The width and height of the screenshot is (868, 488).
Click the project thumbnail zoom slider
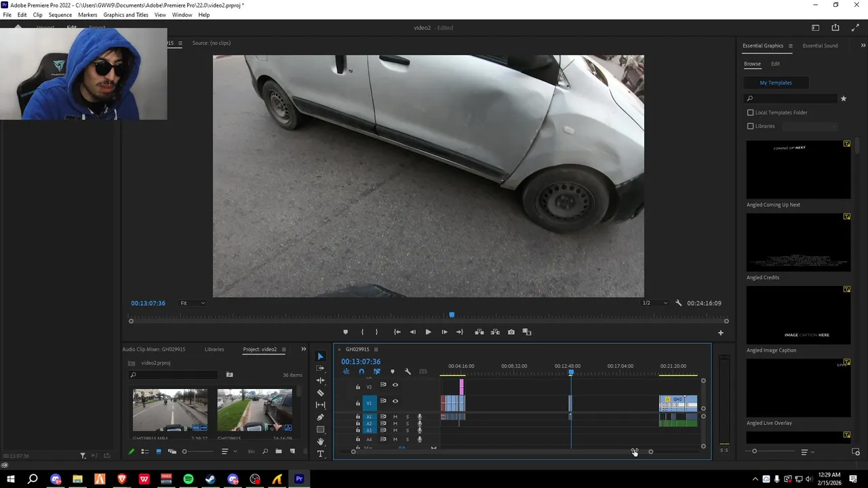pos(184,451)
